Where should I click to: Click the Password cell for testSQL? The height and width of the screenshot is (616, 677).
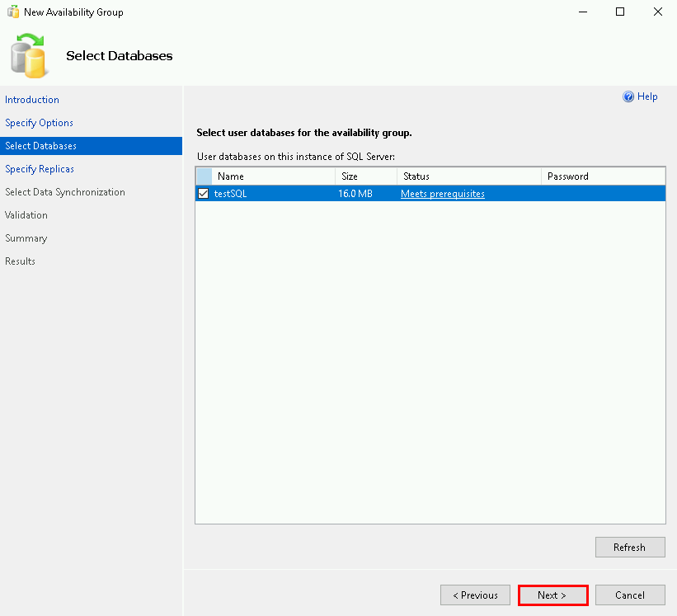(602, 194)
